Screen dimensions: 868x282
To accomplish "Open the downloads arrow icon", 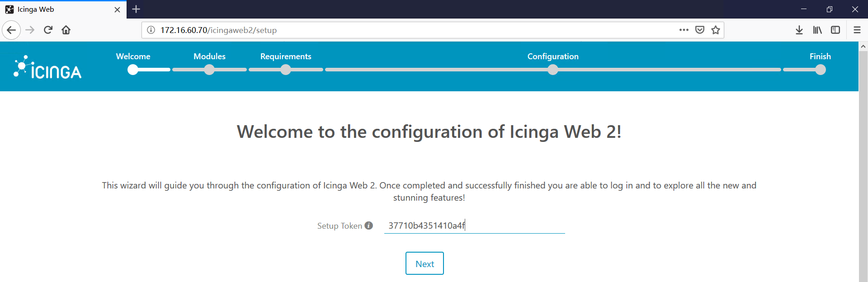I will tap(799, 30).
